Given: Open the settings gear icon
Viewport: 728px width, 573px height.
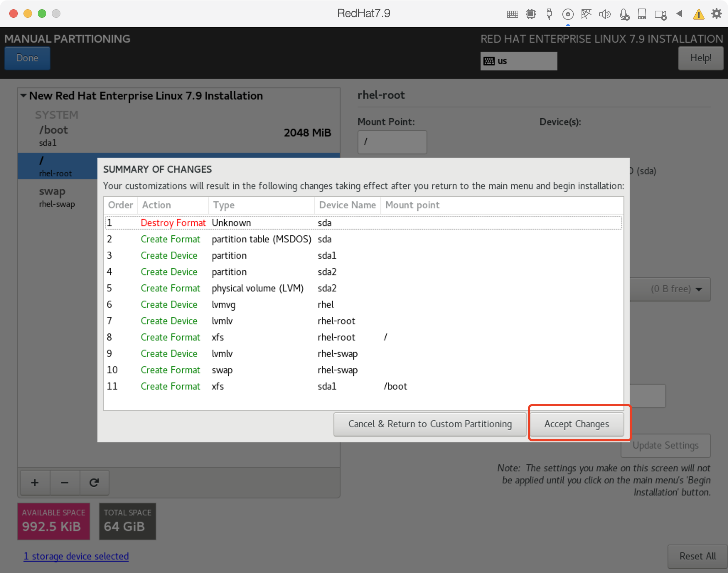Looking at the screenshot, I should pos(716,14).
